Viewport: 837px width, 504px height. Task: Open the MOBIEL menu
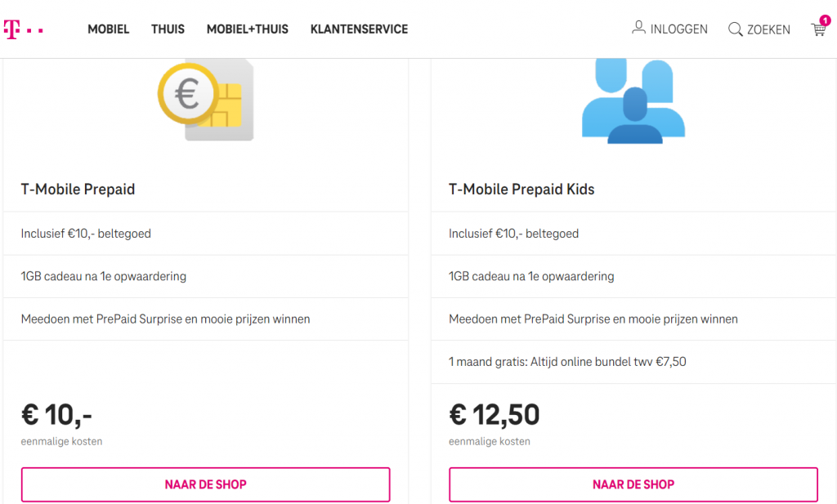pos(109,29)
